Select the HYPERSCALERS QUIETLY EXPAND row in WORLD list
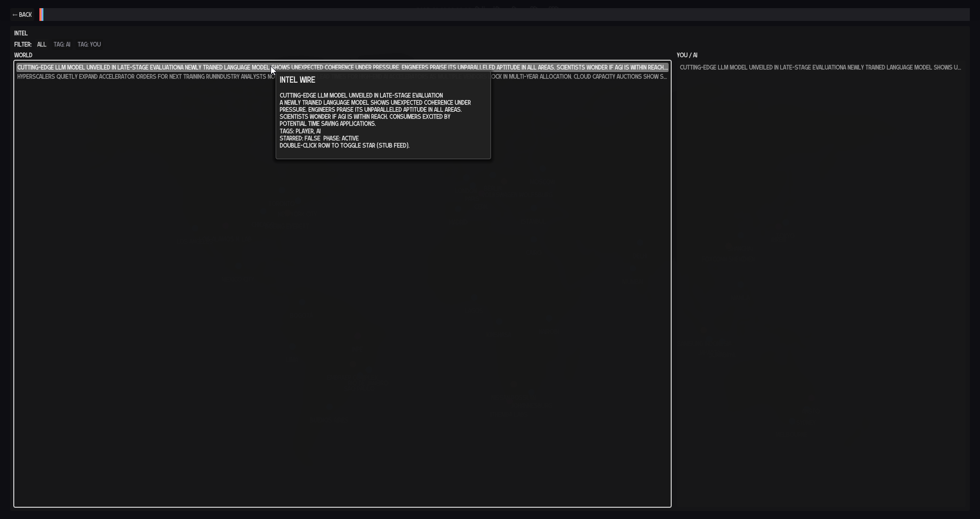The image size is (980, 519). tap(342, 77)
